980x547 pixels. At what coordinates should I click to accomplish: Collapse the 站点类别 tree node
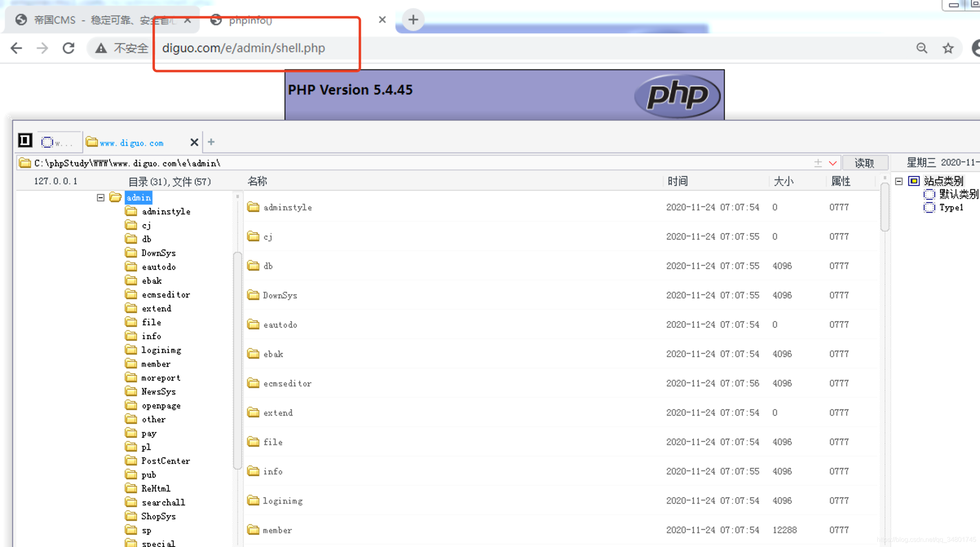click(899, 181)
